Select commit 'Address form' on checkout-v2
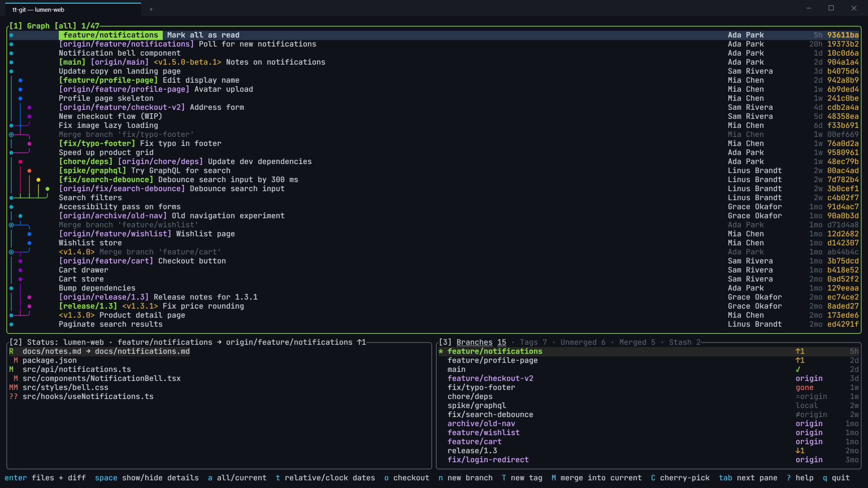Viewport: 868px width, 488px height. (x=434, y=107)
